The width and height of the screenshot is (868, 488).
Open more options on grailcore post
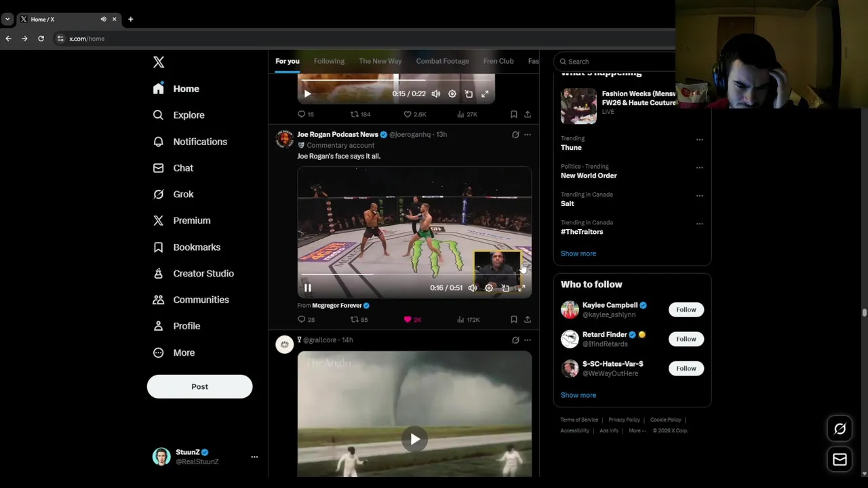coord(528,340)
